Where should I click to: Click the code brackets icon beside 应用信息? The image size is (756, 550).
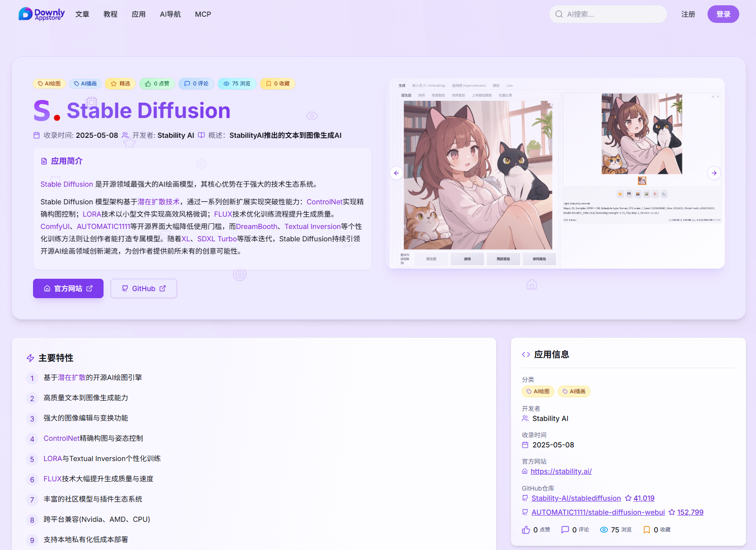(526, 354)
